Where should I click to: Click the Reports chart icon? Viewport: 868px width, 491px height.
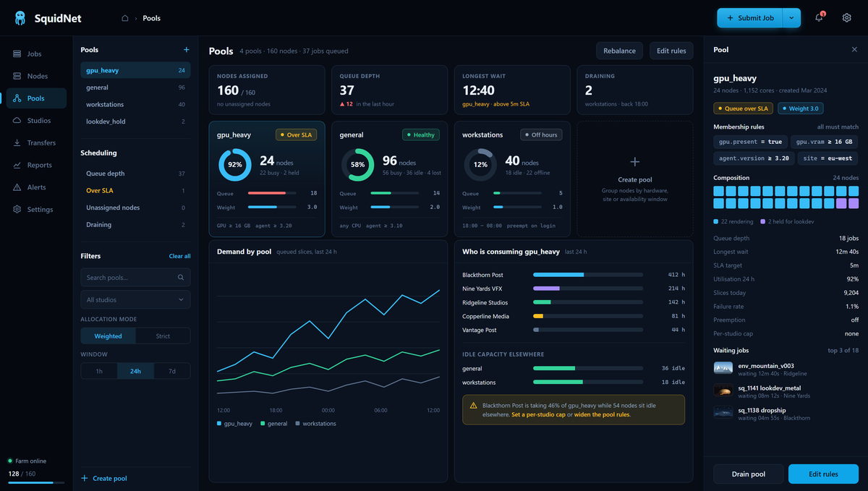tap(17, 165)
